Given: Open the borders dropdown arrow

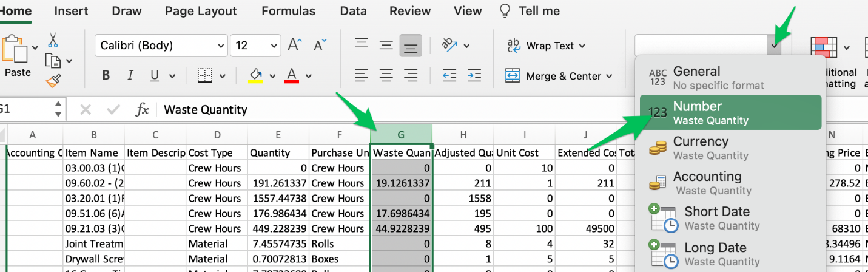Looking at the screenshot, I should [x=223, y=76].
